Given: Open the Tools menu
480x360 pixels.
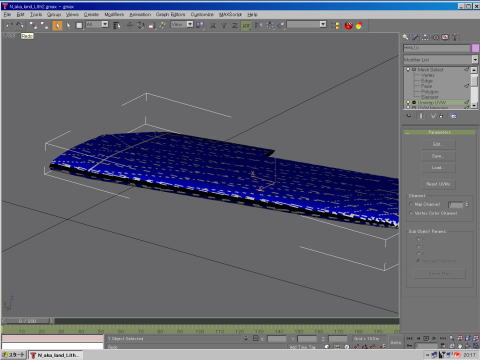Looking at the screenshot, I should pyautogui.click(x=36, y=14).
